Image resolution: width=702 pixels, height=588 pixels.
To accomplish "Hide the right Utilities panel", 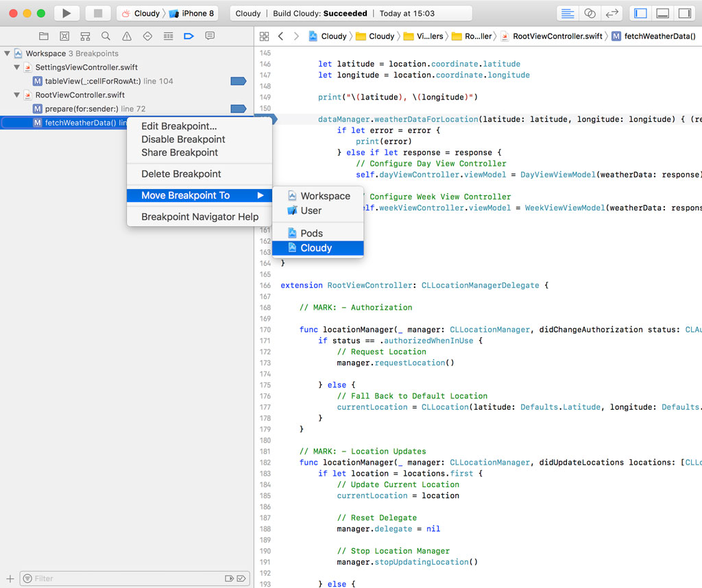I will click(x=683, y=13).
